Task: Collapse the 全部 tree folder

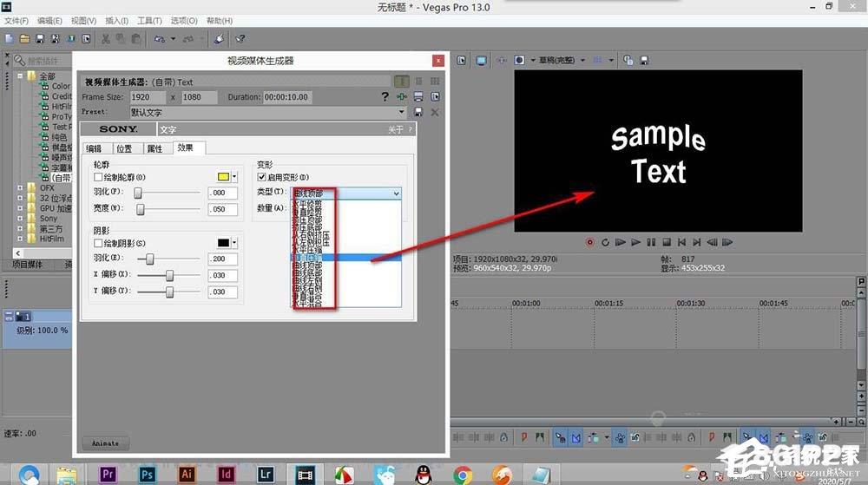Action: 21,75
